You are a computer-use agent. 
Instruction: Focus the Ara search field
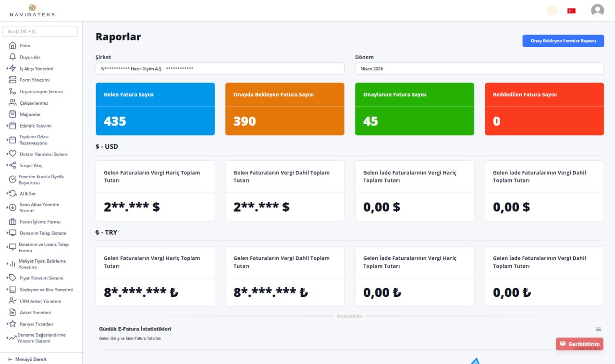40,31
